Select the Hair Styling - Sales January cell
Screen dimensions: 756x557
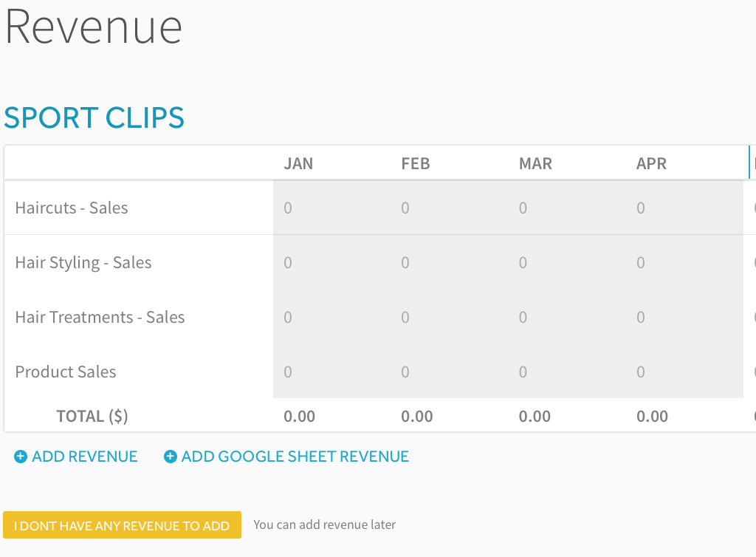(331, 262)
